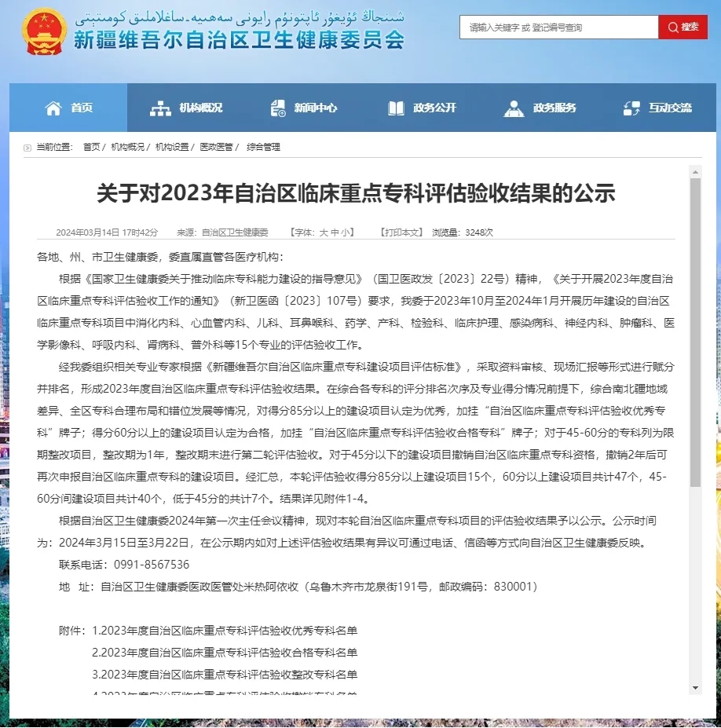721x728 pixels.
Task: Click the 政务服务 person icon
Action: pos(514,108)
